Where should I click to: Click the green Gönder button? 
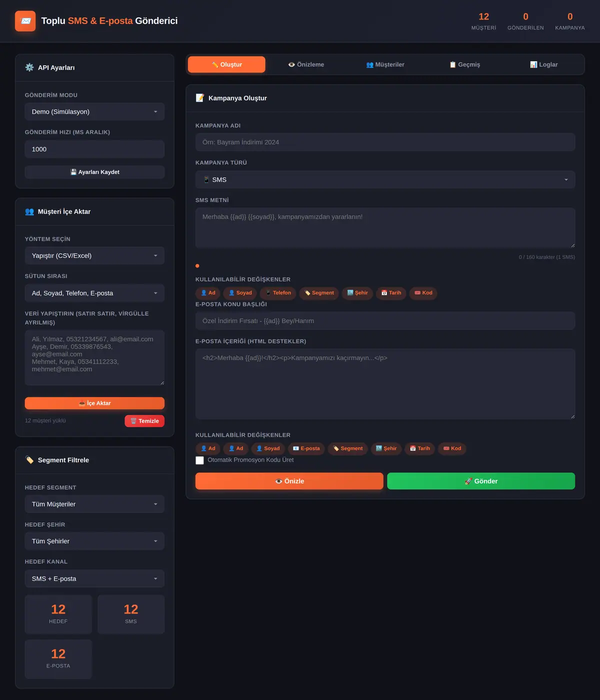click(x=481, y=481)
